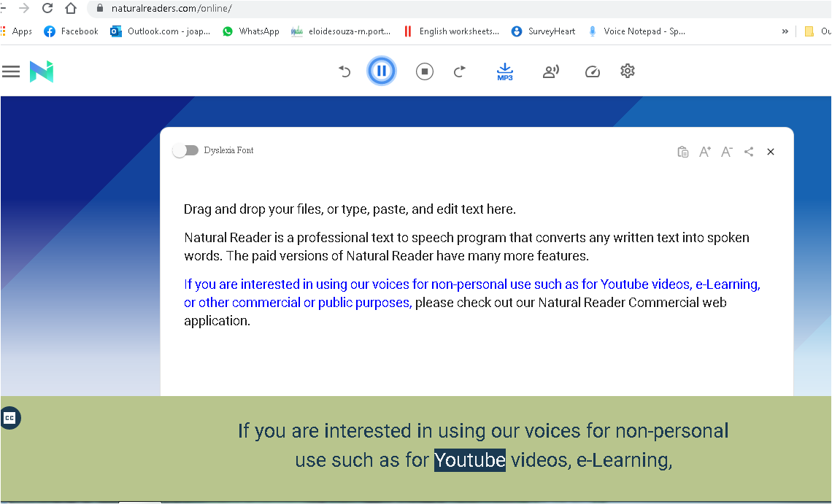Viewport: 832px width, 504px height.
Task: Open the SurveyHeart bookmark
Action: point(543,31)
